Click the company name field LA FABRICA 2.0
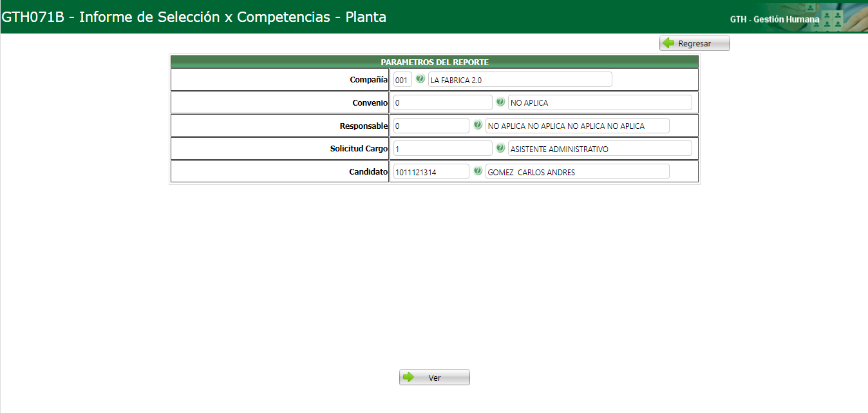Image resolution: width=868 pixels, height=413 pixels. point(520,79)
